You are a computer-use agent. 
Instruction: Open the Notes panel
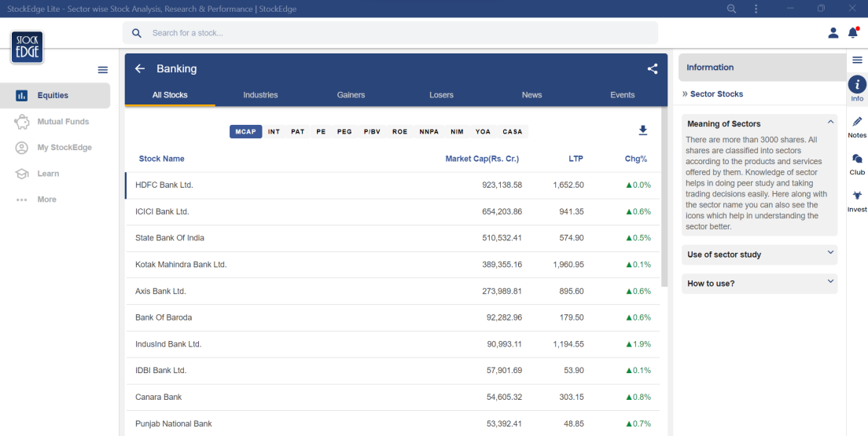pyautogui.click(x=857, y=126)
